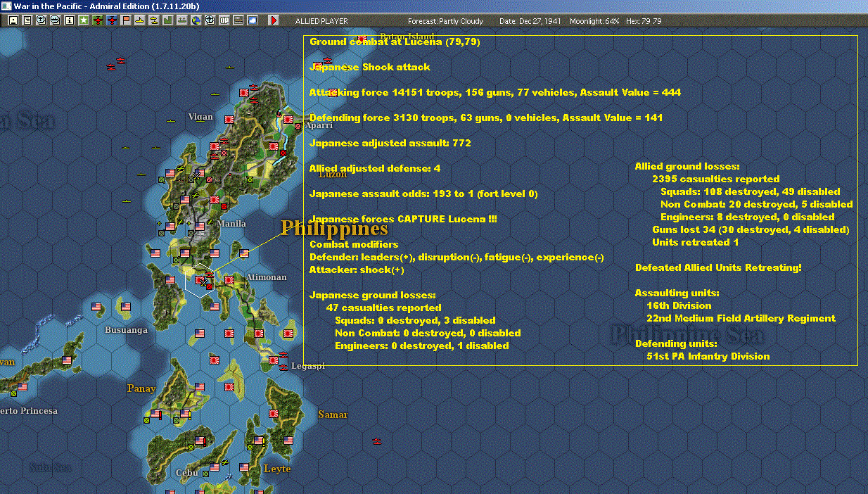Open the film strip replay toolbar icon
Image resolution: width=868 pixels, height=494 pixels.
coord(238,20)
